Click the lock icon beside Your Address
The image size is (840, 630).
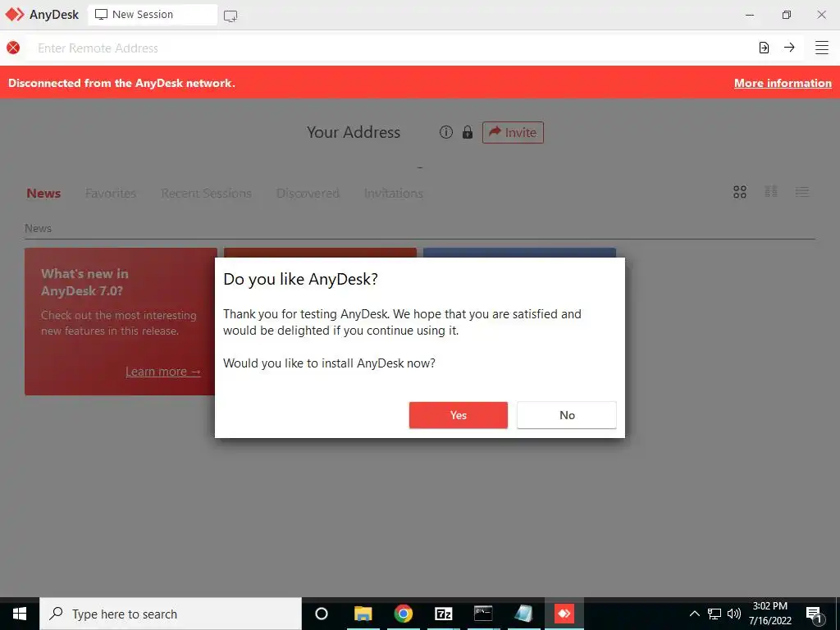[467, 132]
